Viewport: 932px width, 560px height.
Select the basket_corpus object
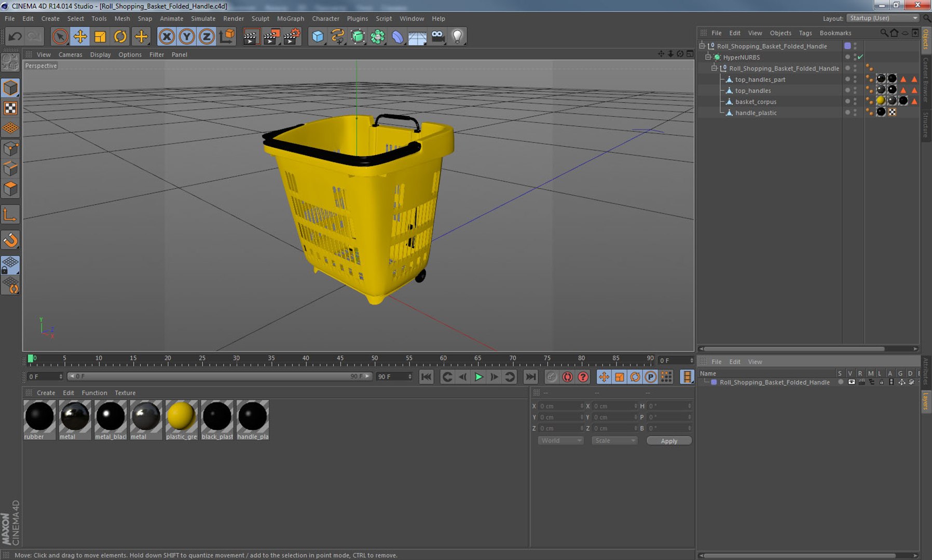pyautogui.click(x=756, y=102)
